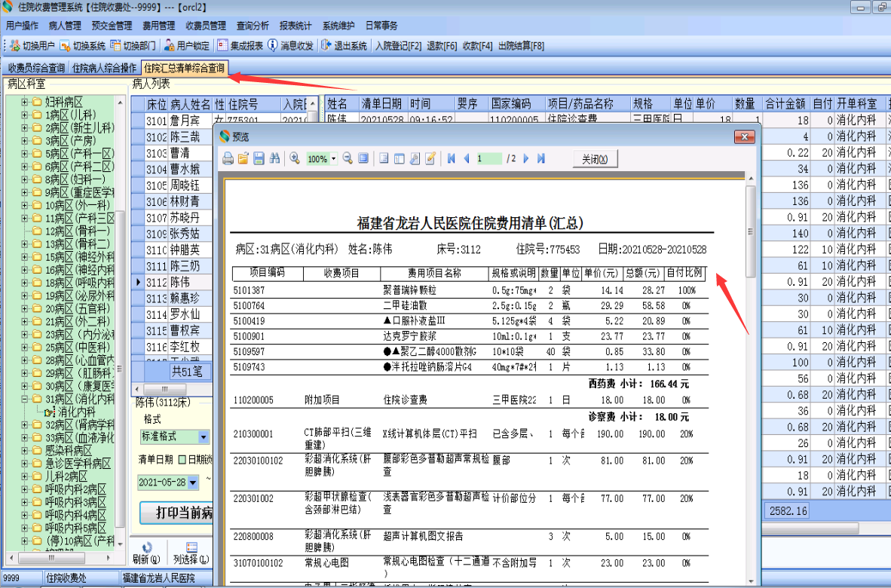Open the 2021-05-28 date picker dropdown

(x=193, y=483)
